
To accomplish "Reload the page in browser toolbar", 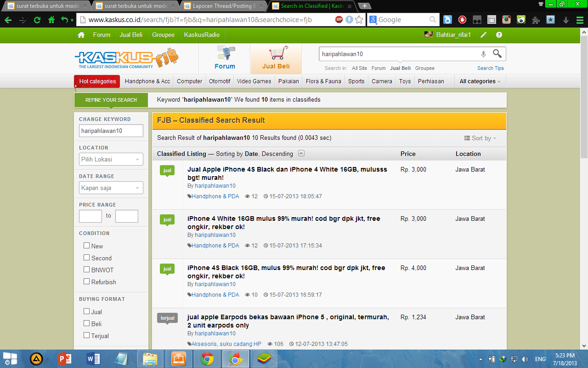I will point(37,20).
